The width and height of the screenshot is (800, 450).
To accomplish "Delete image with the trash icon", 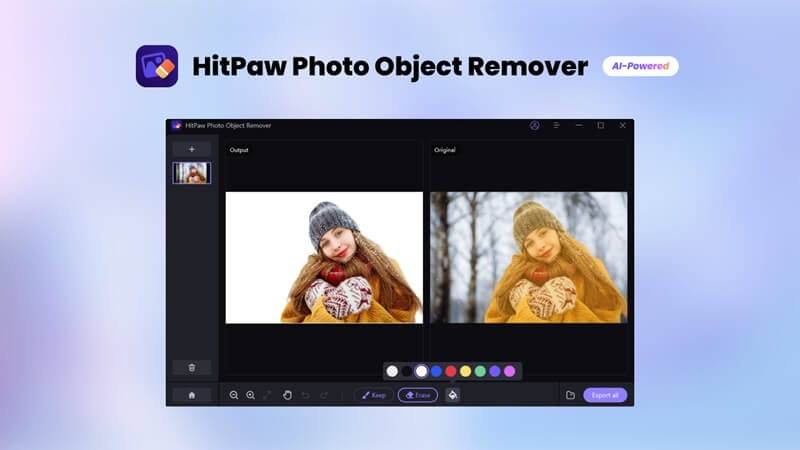I will click(x=192, y=367).
